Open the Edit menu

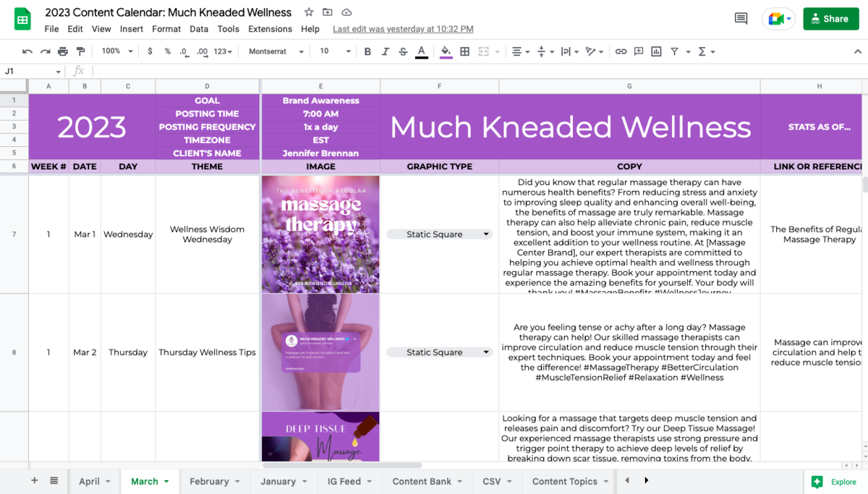pyautogui.click(x=75, y=29)
